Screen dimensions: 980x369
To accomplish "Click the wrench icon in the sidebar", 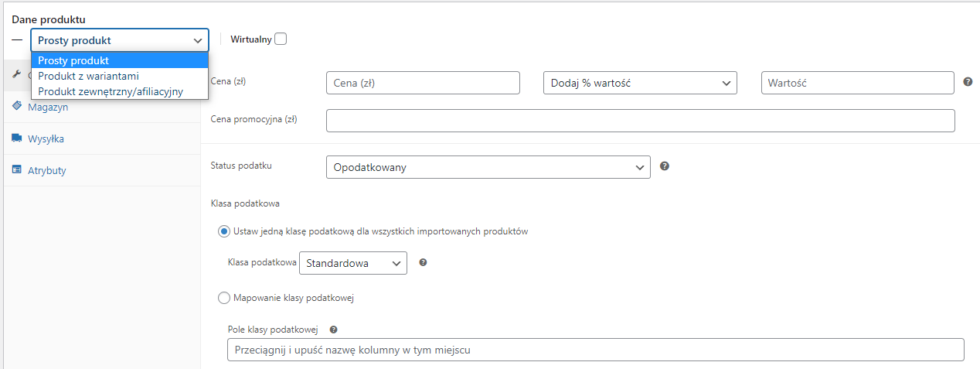I will click(16, 75).
